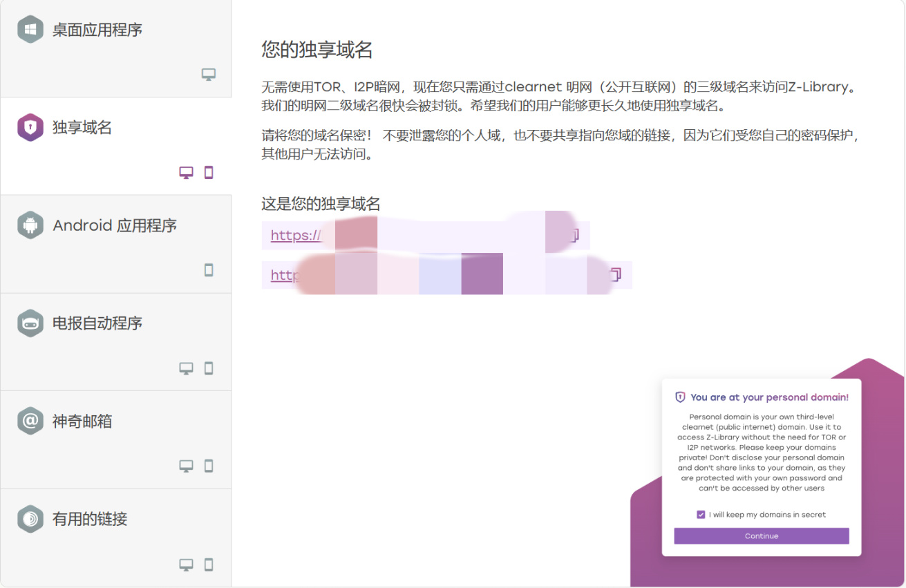Go to Android 应用程序 section
Viewport: 906px width, 588px height.
click(116, 245)
